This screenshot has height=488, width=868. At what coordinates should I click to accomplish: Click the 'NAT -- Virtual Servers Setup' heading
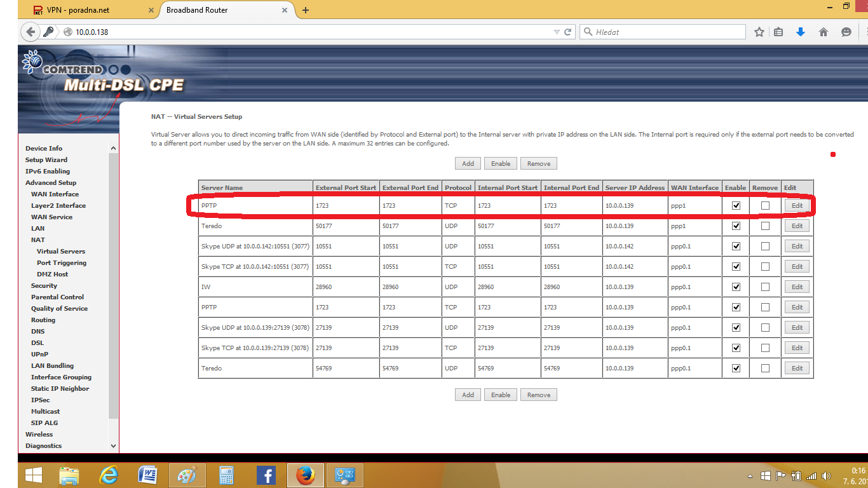coord(196,117)
